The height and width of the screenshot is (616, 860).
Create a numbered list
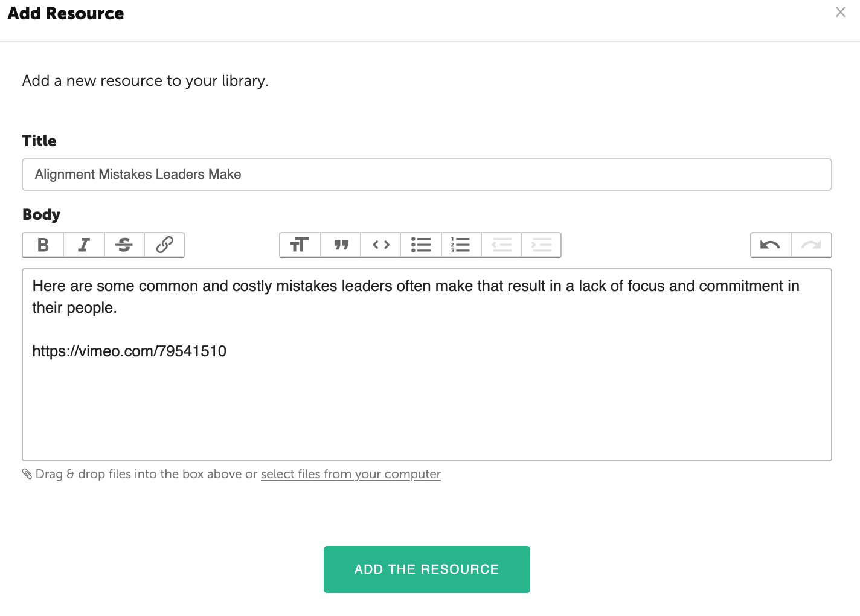[461, 245]
